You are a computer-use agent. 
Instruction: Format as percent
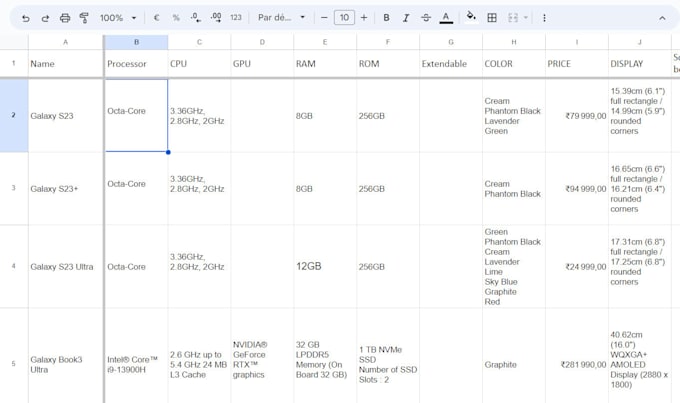click(x=176, y=18)
